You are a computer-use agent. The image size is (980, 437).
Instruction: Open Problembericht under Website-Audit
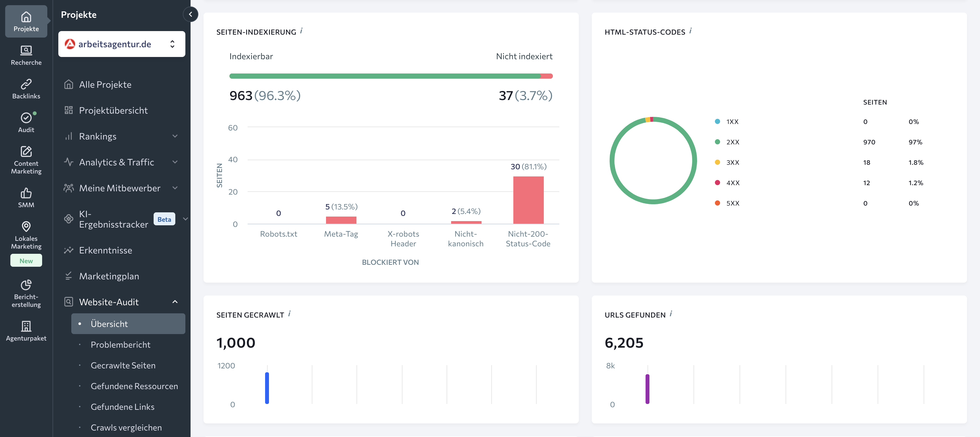(120, 344)
